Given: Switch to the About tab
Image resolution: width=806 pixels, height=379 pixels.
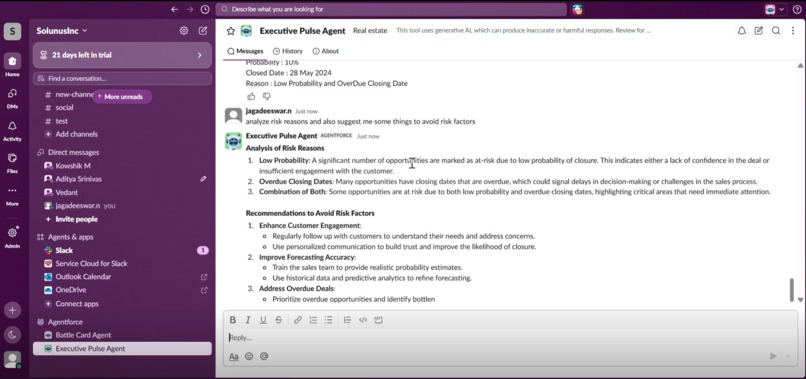Looking at the screenshot, I should click(325, 51).
